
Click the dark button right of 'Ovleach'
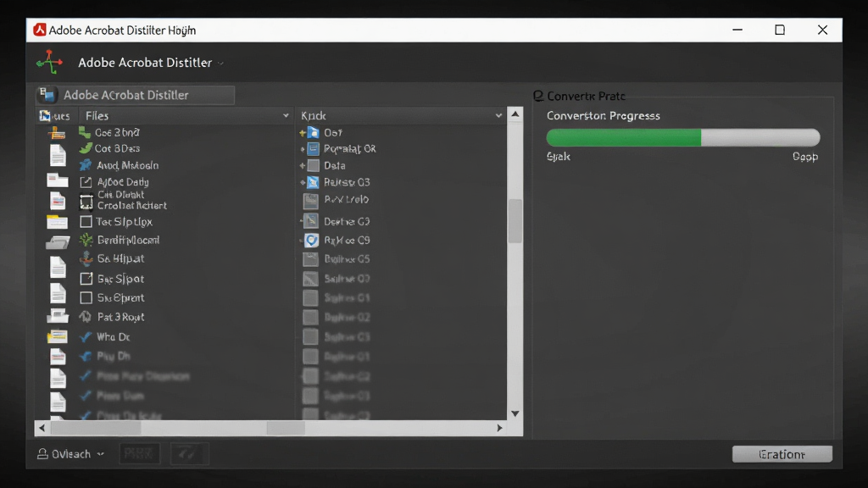click(139, 454)
